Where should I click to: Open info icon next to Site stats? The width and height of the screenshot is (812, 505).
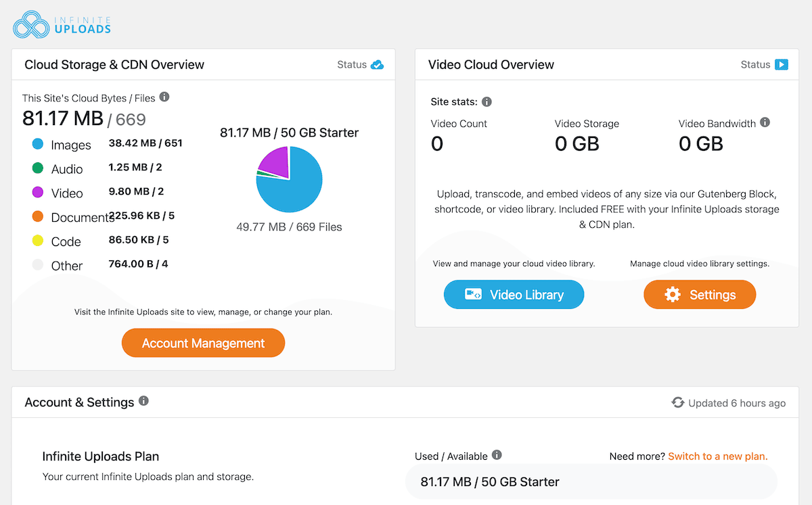point(487,102)
